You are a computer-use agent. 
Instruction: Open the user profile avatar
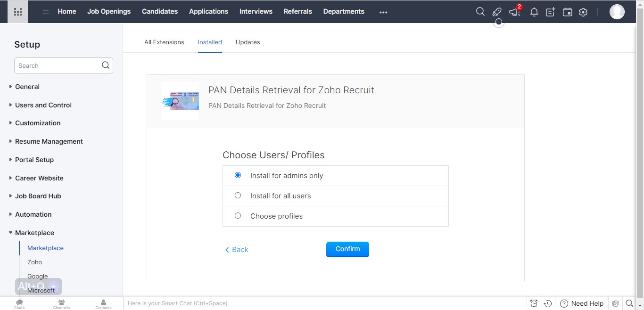point(617,12)
